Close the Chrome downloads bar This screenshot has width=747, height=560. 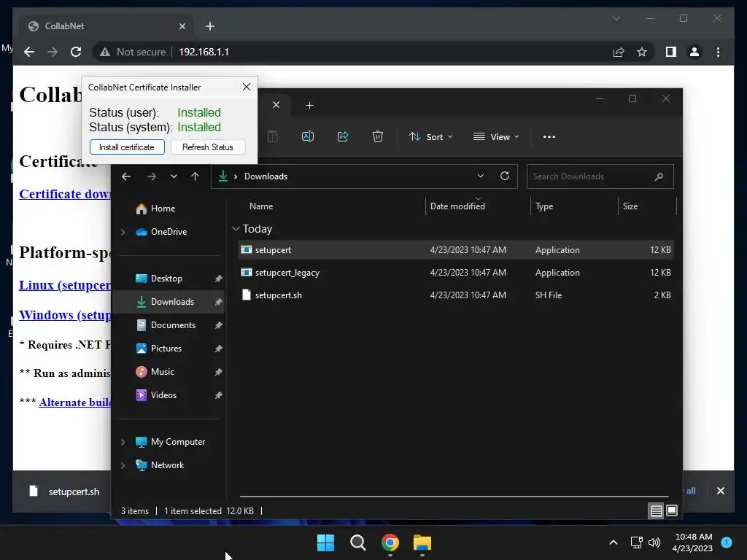pos(720,491)
